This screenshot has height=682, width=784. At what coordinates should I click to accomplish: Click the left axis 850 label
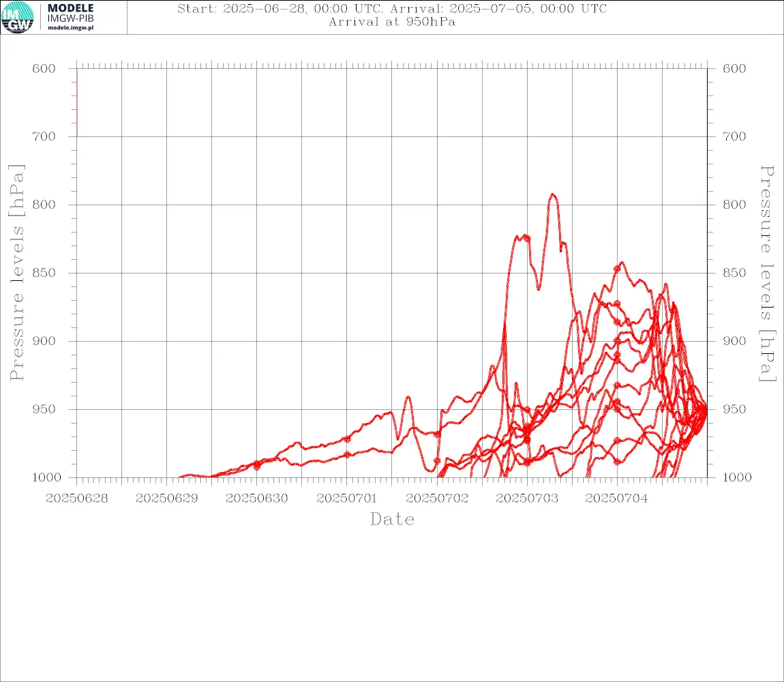tap(44, 273)
